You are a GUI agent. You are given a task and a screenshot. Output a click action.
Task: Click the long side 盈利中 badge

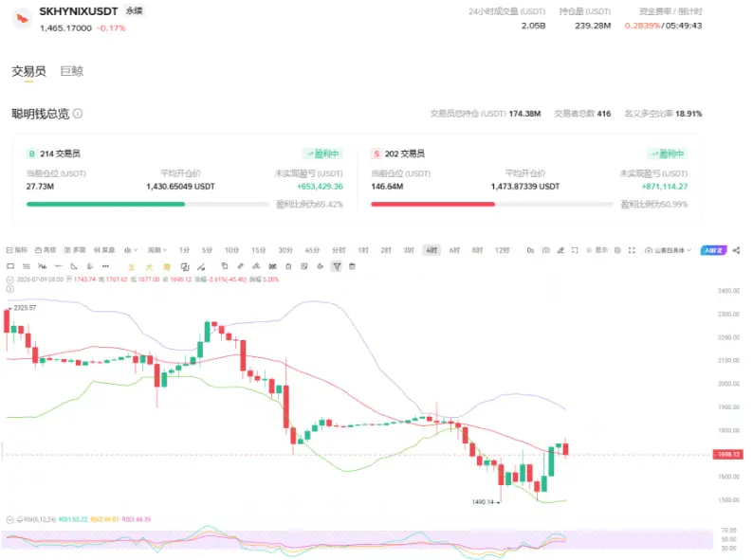coord(323,154)
